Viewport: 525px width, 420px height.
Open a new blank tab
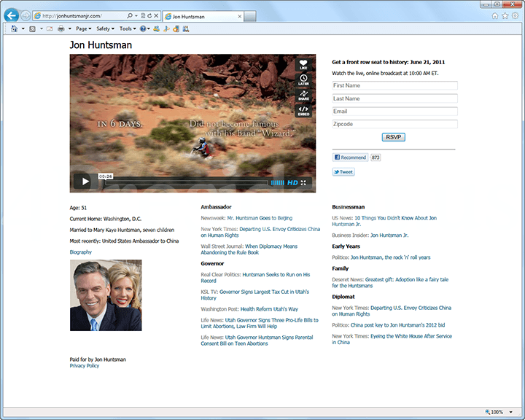tap(250, 17)
